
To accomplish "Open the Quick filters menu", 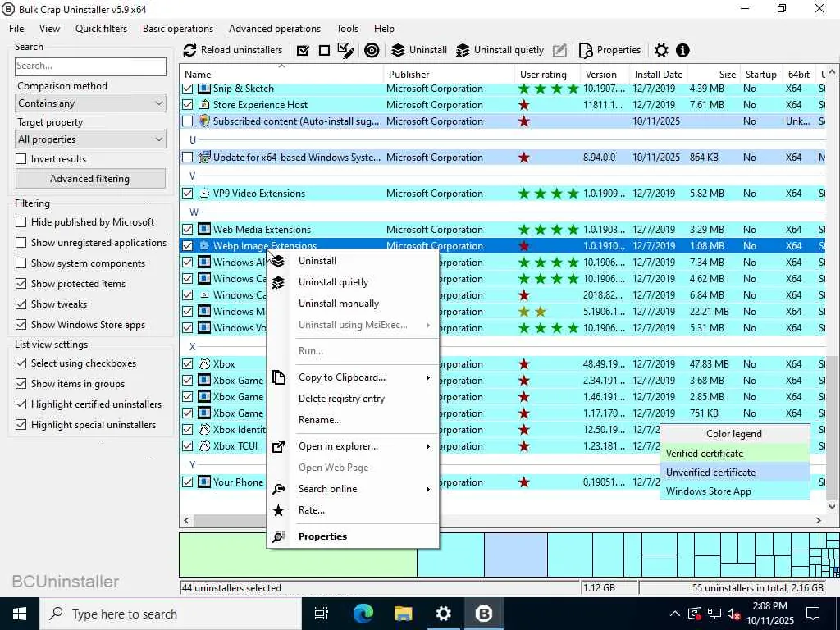I will [x=101, y=29].
